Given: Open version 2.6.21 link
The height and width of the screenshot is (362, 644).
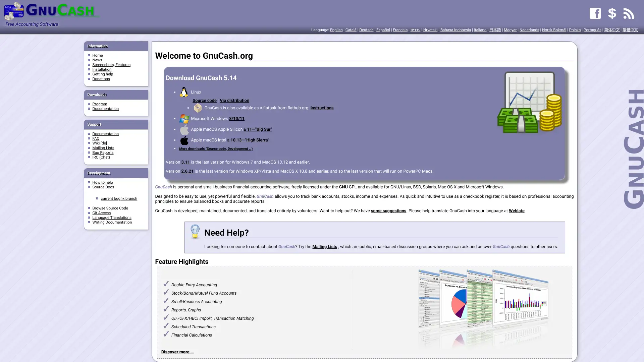Looking at the screenshot, I should click(x=187, y=171).
